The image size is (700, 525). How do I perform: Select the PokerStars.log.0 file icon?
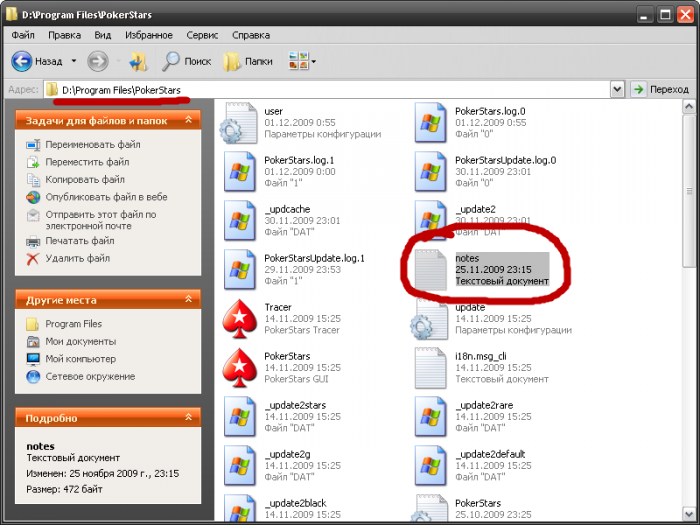point(430,123)
